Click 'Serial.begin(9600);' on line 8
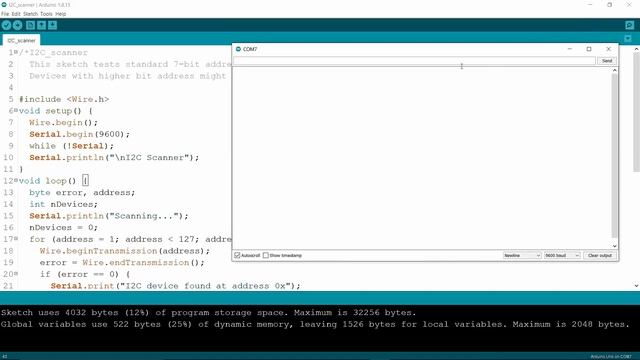Image resolution: width=640 pixels, height=360 pixels. pyautogui.click(x=80, y=134)
